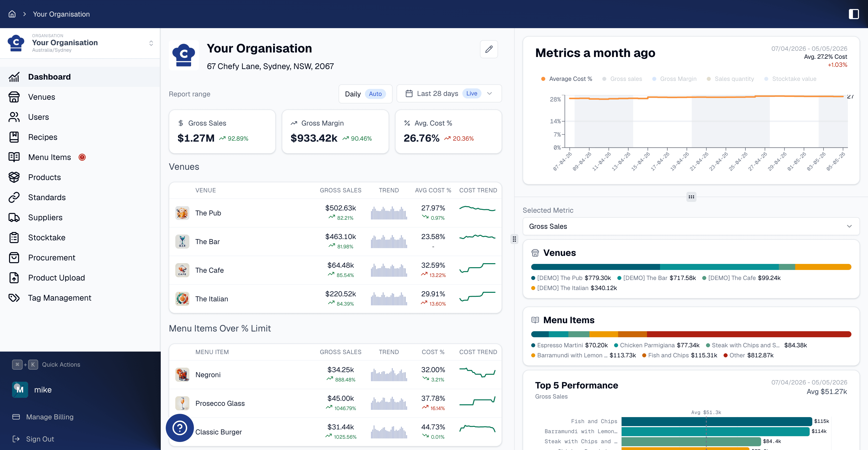This screenshot has width=868, height=450.
Task: Click the Tag Management tags icon
Action: 14,298
